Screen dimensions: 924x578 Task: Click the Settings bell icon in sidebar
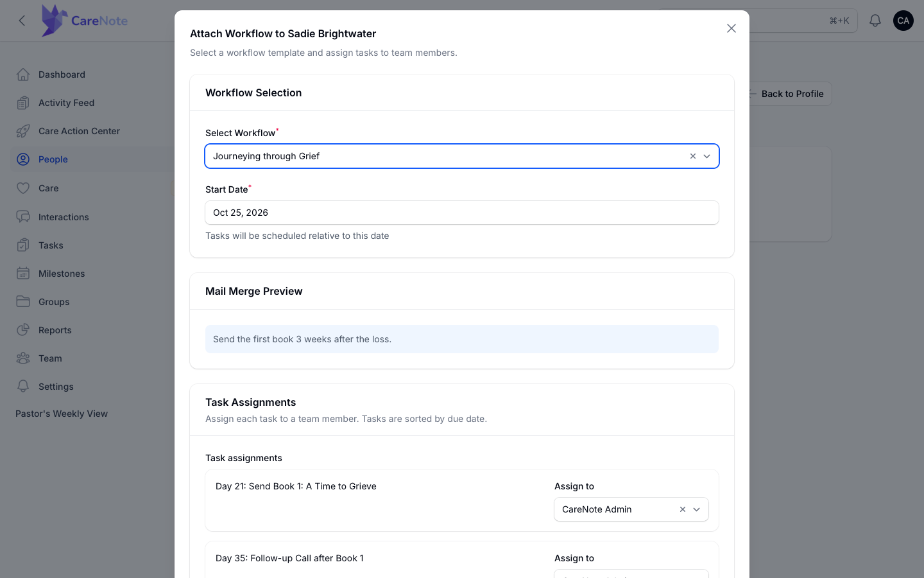pyautogui.click(x=23, y=387)
